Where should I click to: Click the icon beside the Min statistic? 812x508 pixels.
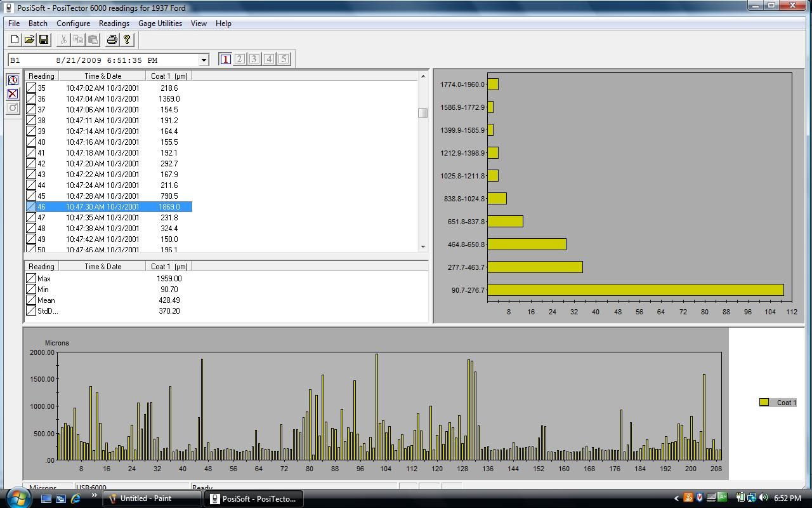[x=31, y=290]
